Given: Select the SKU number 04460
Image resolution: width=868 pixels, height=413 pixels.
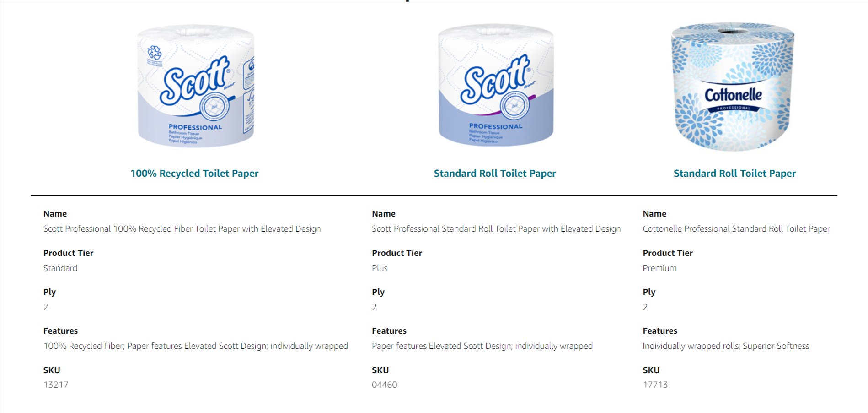Looking at the screenshot, I should click(384, 385).
